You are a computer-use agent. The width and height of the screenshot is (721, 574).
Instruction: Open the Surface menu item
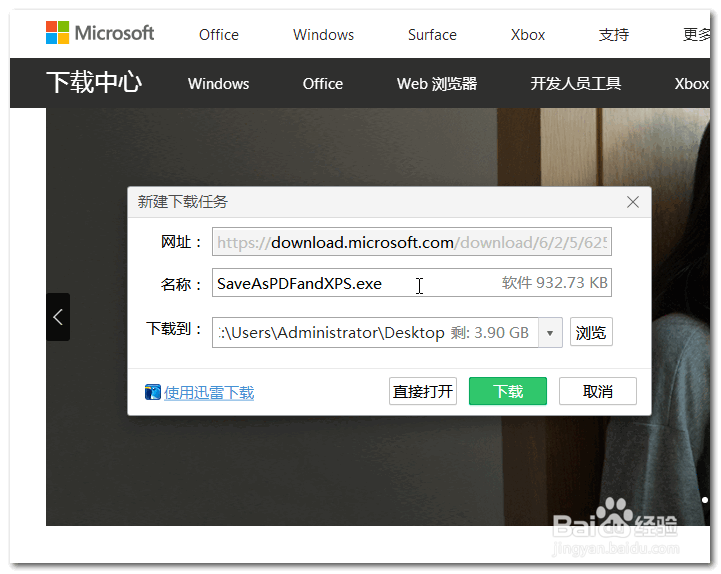pyautogui.click(x=432, y=35)
